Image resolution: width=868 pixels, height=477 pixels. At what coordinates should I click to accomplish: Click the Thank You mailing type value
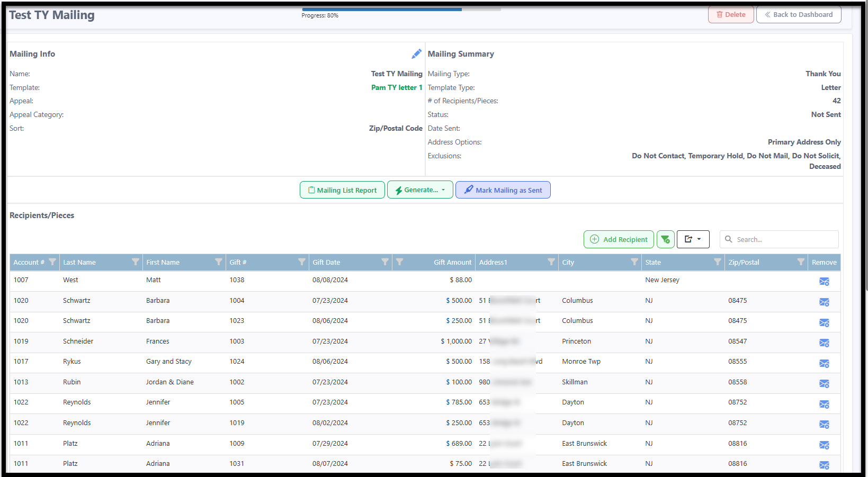click(823, 74)
